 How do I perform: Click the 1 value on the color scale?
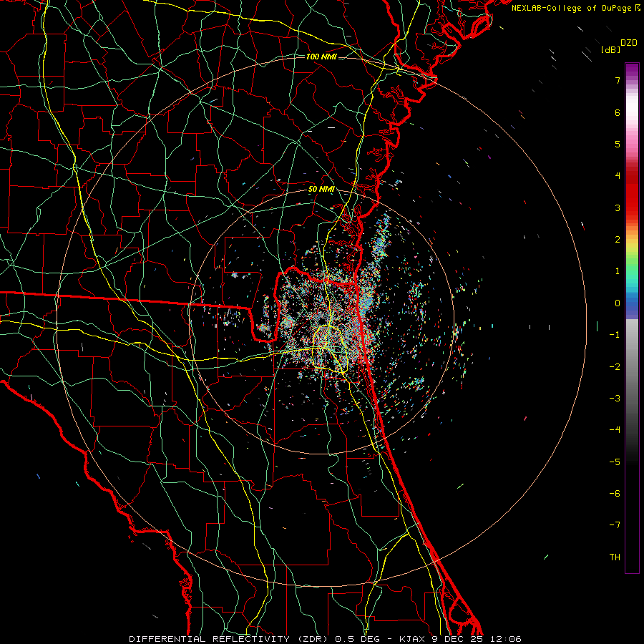pyautogui.click(x=618, y=271)
